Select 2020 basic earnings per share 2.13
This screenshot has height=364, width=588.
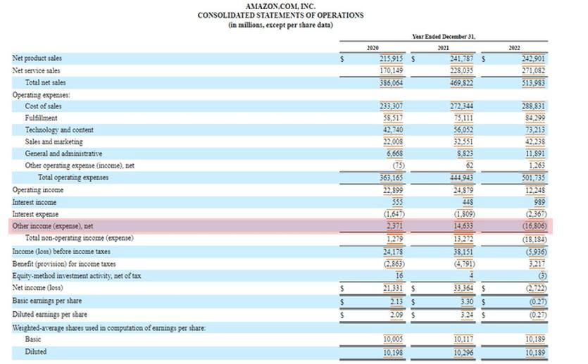click(x=396, y=302)
